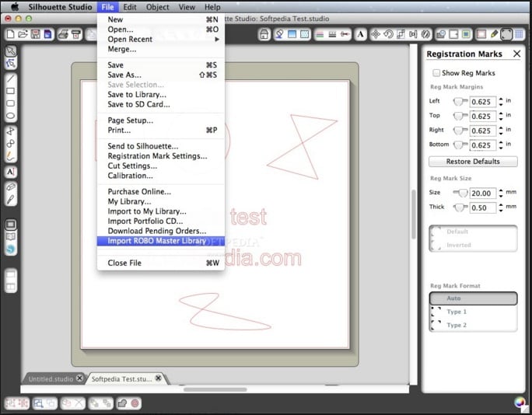Switch to Untitled.studio tab
This screenshot has width=532, height=415.
51,378
